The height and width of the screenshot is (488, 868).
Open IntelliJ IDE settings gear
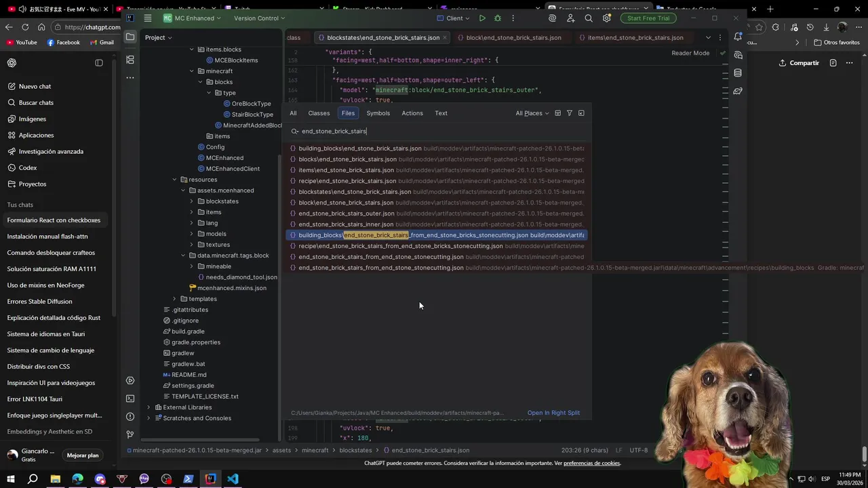607,18
